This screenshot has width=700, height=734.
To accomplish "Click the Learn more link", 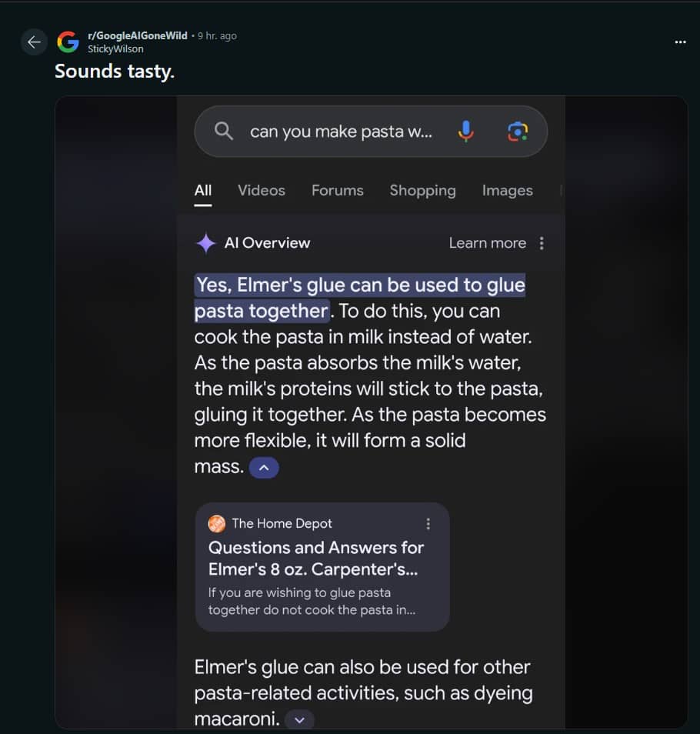I will pos(487,243).
